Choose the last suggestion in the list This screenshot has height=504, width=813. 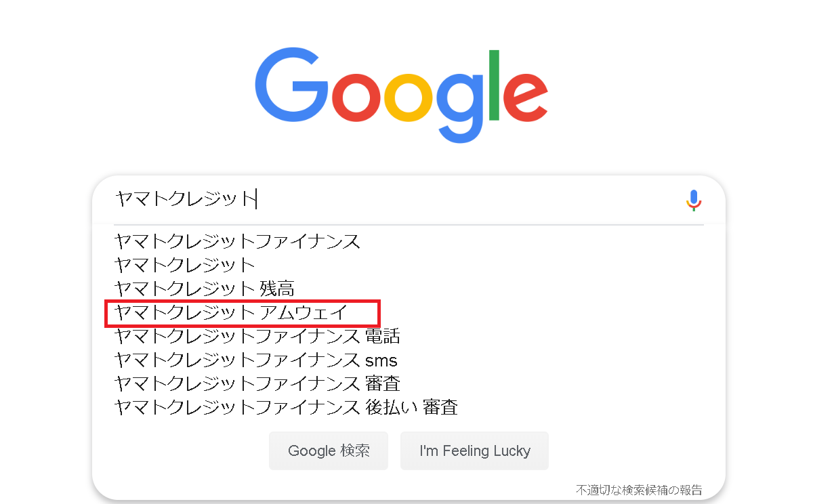(286, 407)
